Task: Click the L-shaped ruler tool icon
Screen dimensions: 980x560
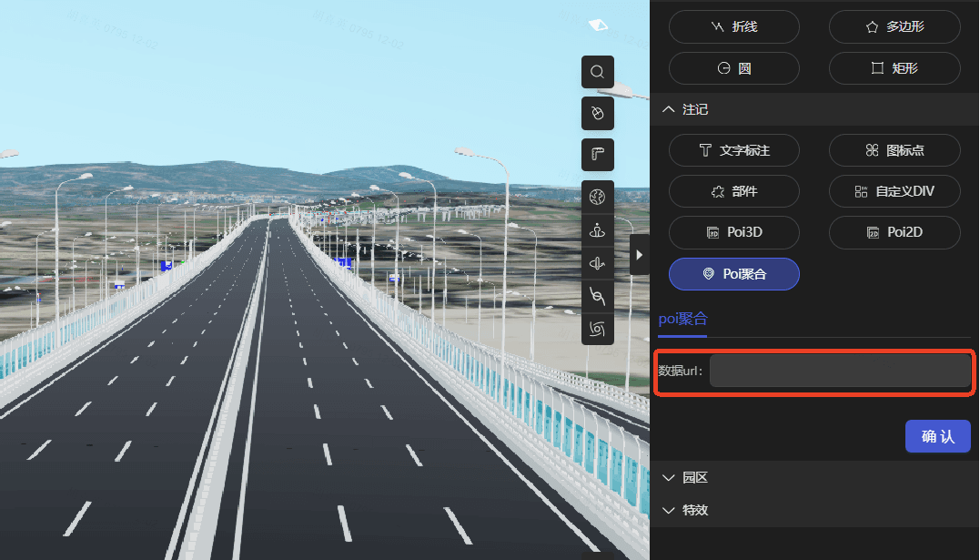Action: 598,155
